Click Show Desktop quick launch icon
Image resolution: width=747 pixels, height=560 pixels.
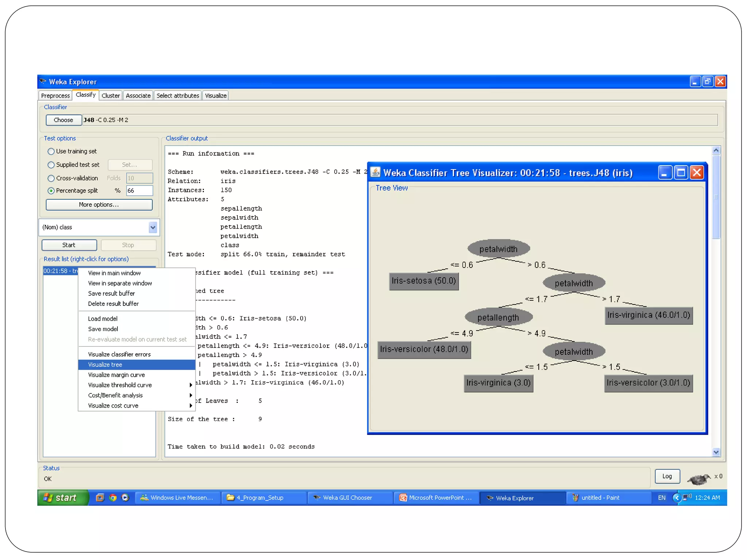click(100, 498)
